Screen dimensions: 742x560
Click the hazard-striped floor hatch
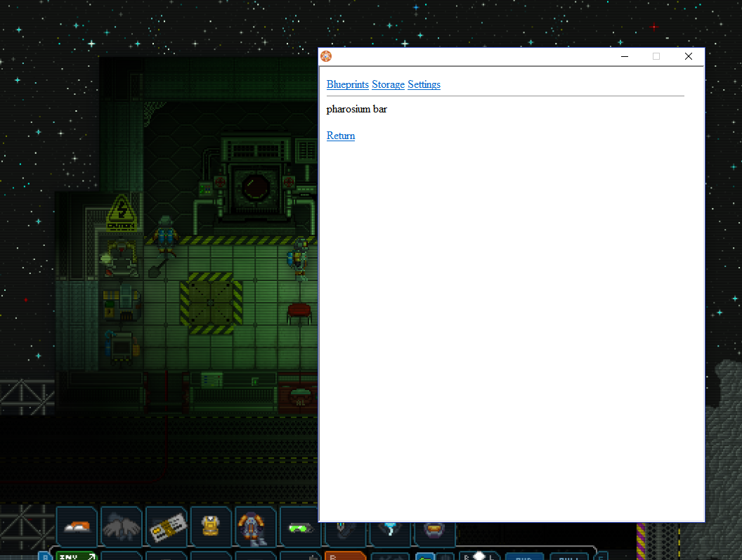211,303
